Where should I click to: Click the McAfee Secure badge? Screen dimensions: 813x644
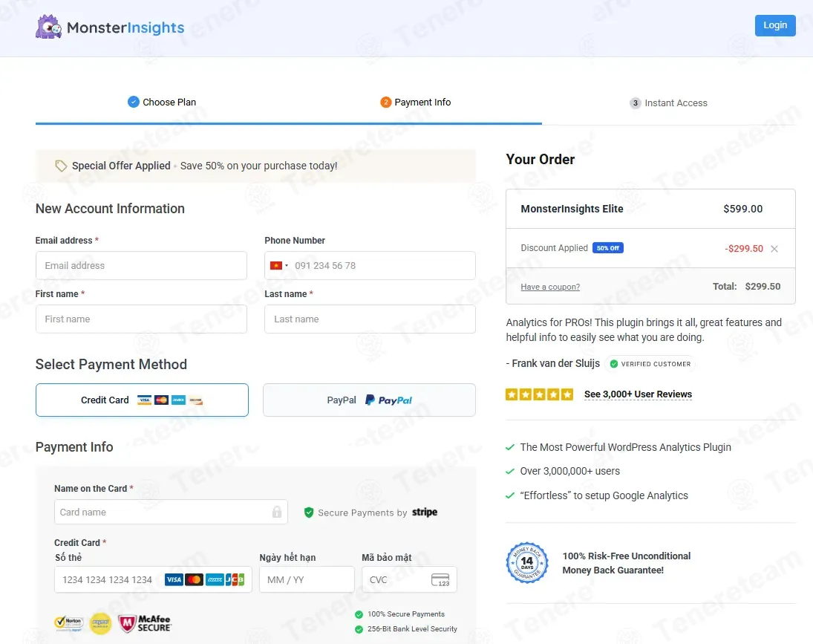pyautogui.click(x=145, y=623)
